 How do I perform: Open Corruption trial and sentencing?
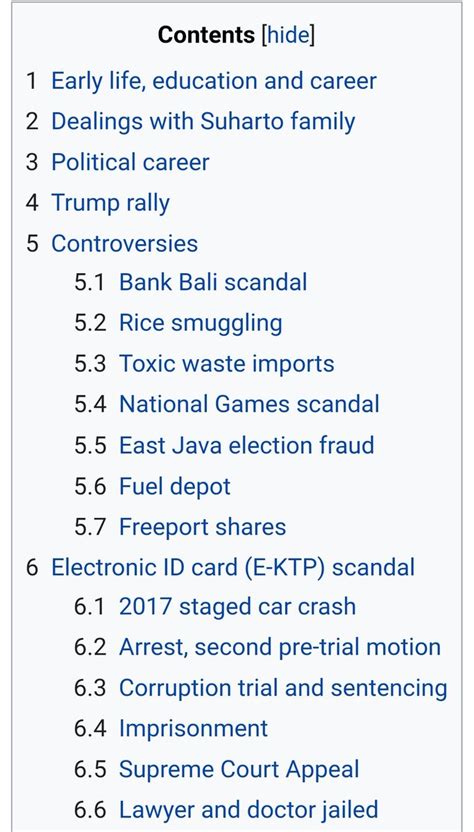click(x=283, y=688)
